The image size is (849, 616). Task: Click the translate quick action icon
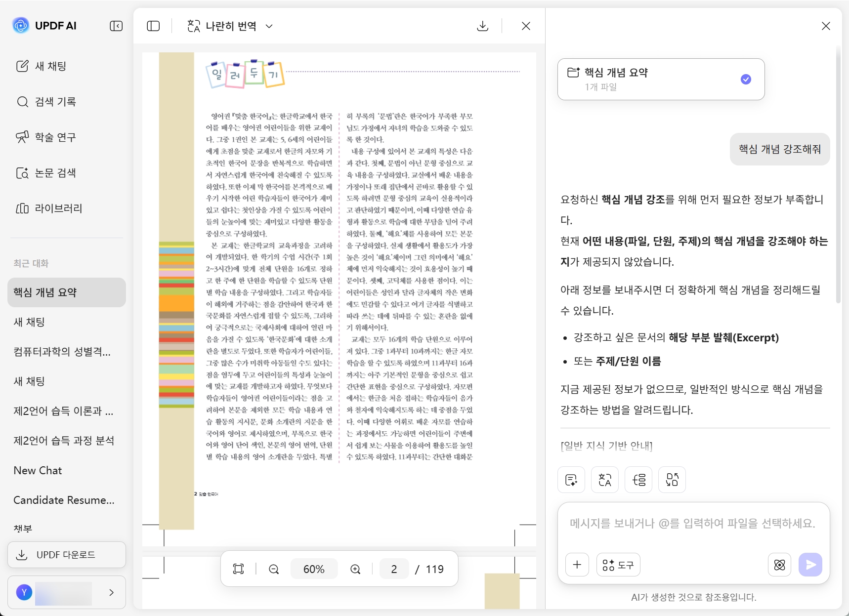coord(605,480)
